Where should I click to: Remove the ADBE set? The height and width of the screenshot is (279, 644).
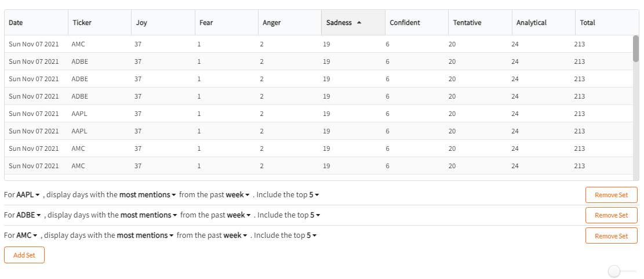click(611, 215)
